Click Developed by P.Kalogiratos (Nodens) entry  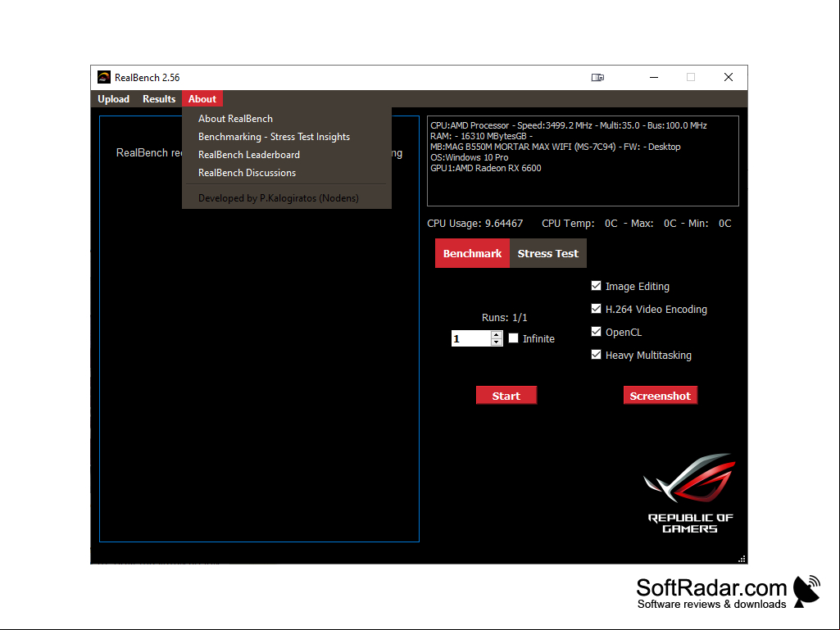tap(287, 198)
